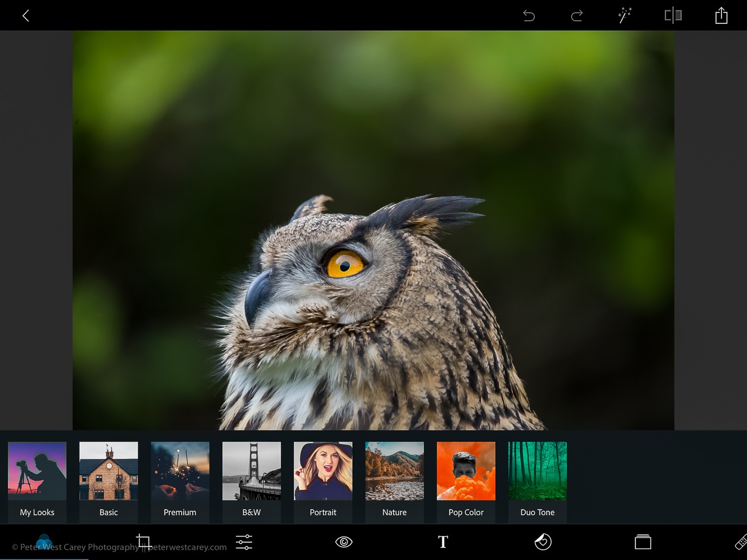Open the red-eye correction tool
The width and height of the screenshot is (747, 560).
(x=344, y=542)
